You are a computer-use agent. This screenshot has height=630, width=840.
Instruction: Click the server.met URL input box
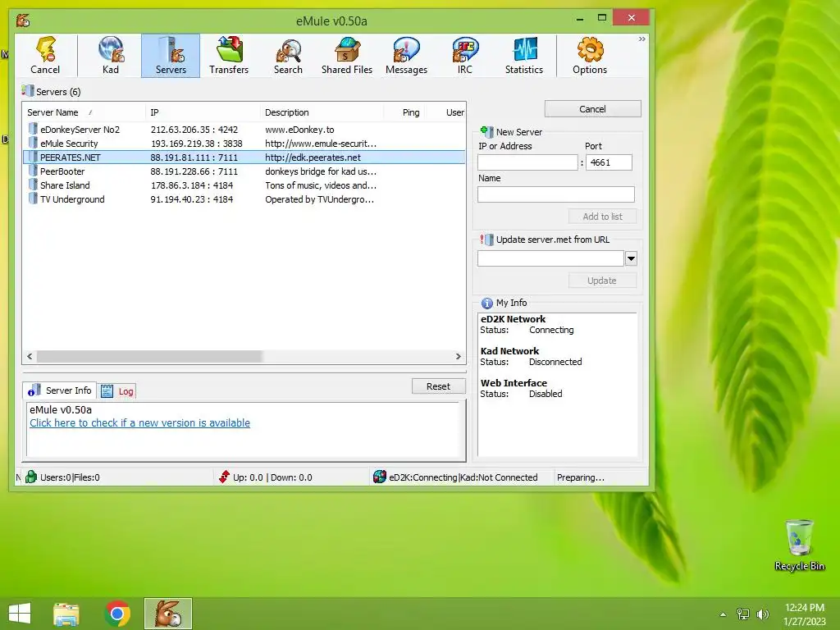pyautogui.click(x=550, y=258)
